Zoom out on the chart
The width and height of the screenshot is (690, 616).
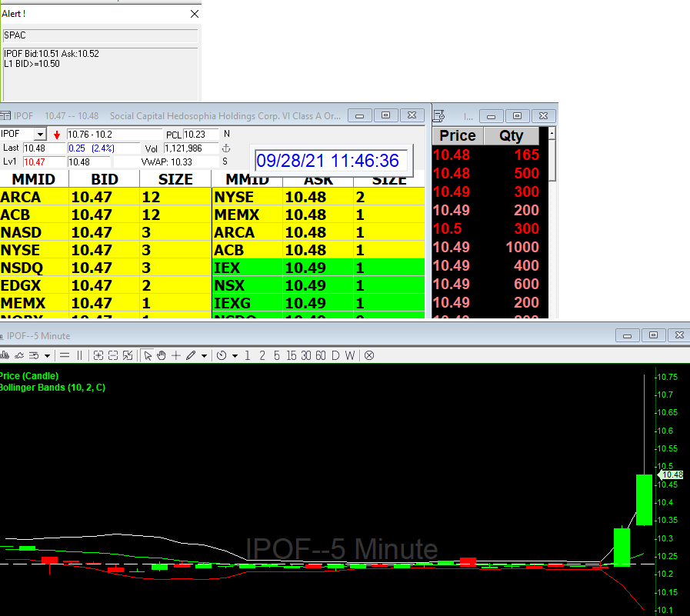click(x=113, y=355)
